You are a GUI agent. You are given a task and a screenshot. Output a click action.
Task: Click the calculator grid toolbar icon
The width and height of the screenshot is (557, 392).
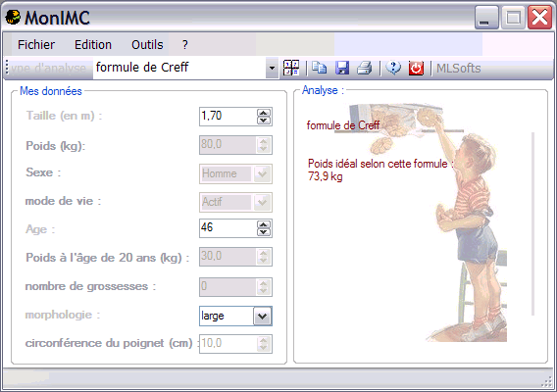click(291, 68)
